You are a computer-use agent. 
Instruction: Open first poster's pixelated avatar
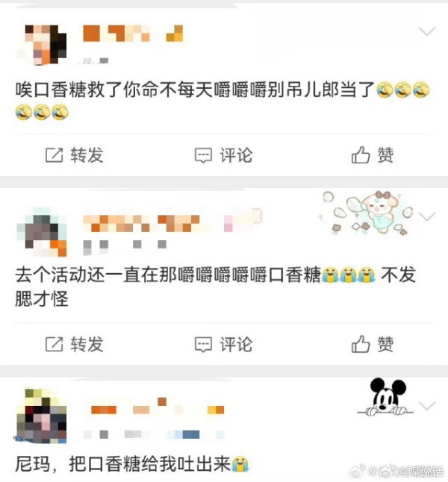pos(42,45)
